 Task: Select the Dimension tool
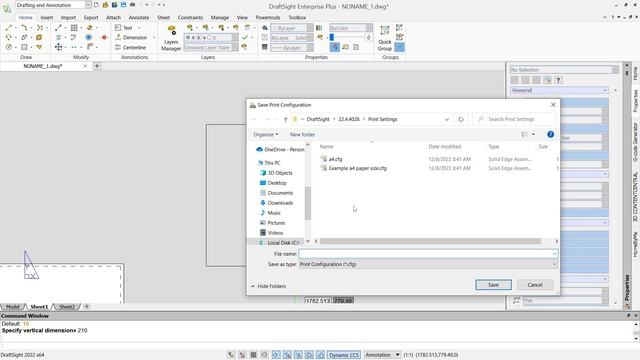coord(131,38)
